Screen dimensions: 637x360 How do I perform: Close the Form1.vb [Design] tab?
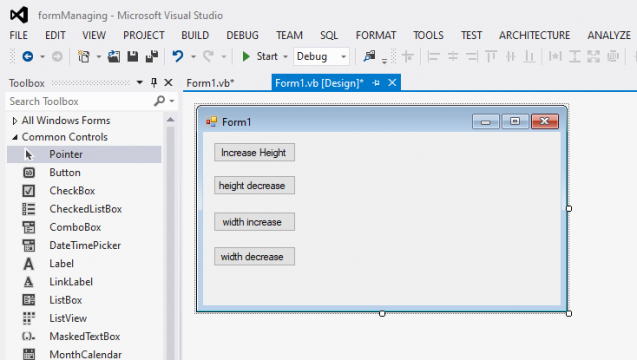pyautogui.click(x=392, y=83)
